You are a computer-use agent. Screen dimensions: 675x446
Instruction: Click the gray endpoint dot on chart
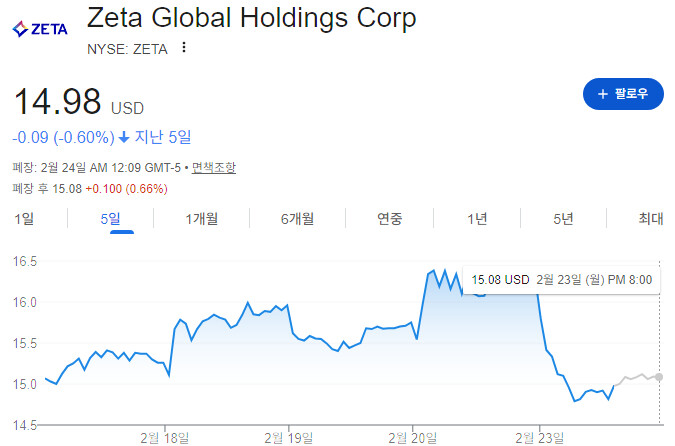(659, 376)
